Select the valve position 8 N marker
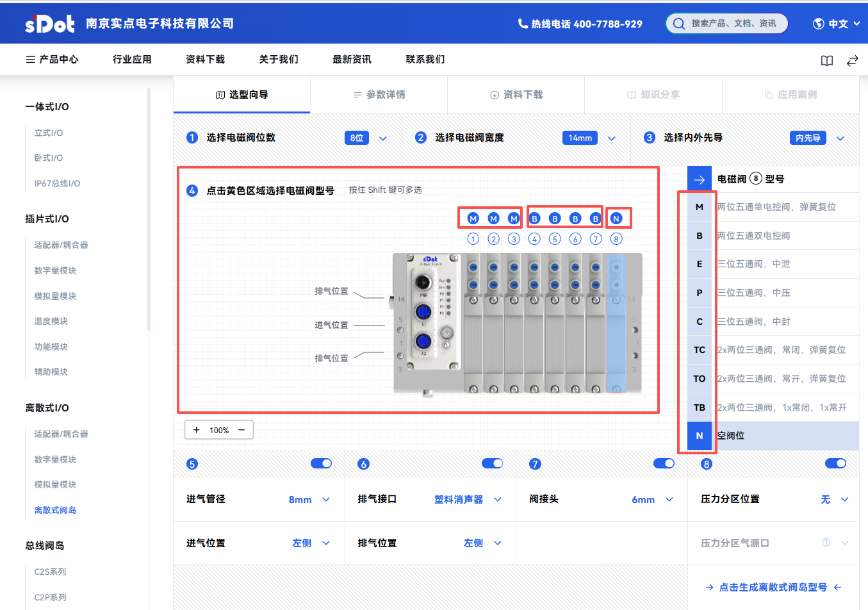Viewport: 868px width, 610px height. click(616, 218)
